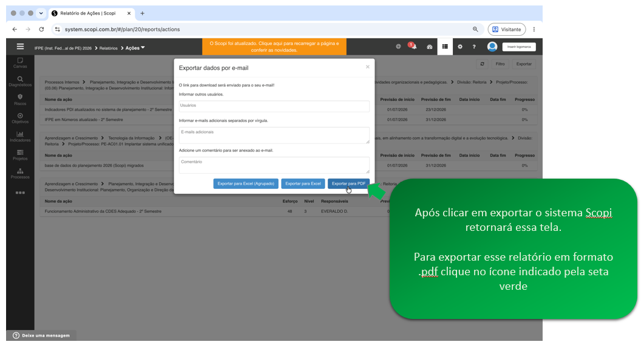Click the Esforço column header
This screenshot has width=644, height=353.
290,201
